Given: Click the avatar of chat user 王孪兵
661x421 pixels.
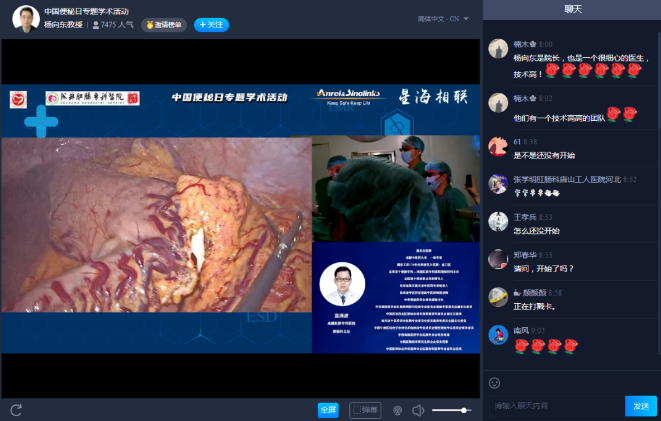Looking at the screenshot, I should click(x=498, y=222).
